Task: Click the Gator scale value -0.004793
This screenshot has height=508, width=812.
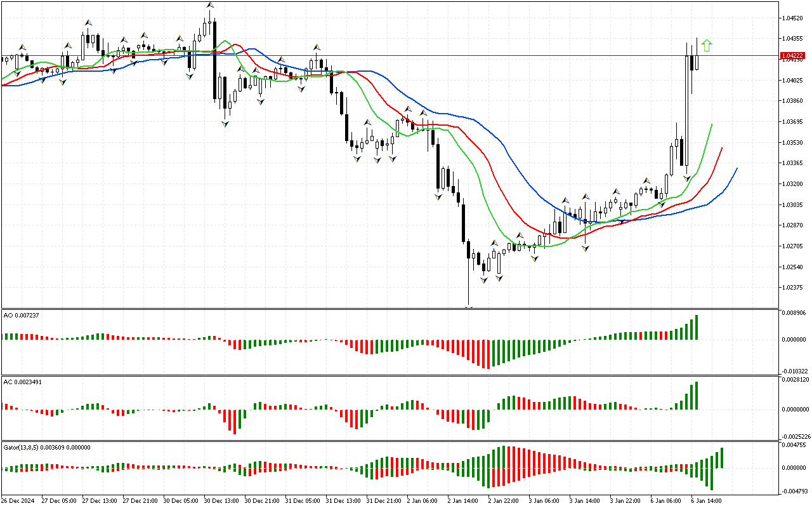Action: 795,491
